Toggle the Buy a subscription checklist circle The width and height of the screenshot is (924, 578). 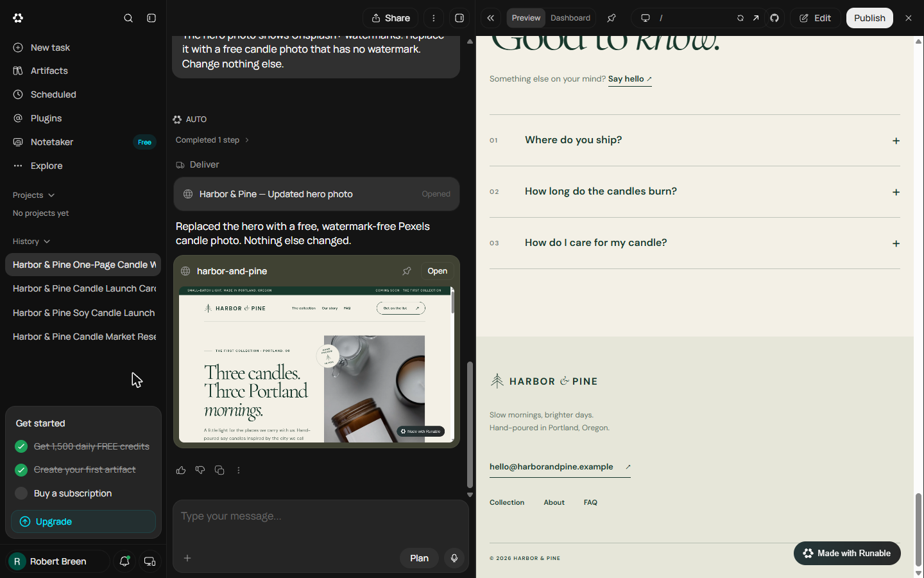(21, 493)
